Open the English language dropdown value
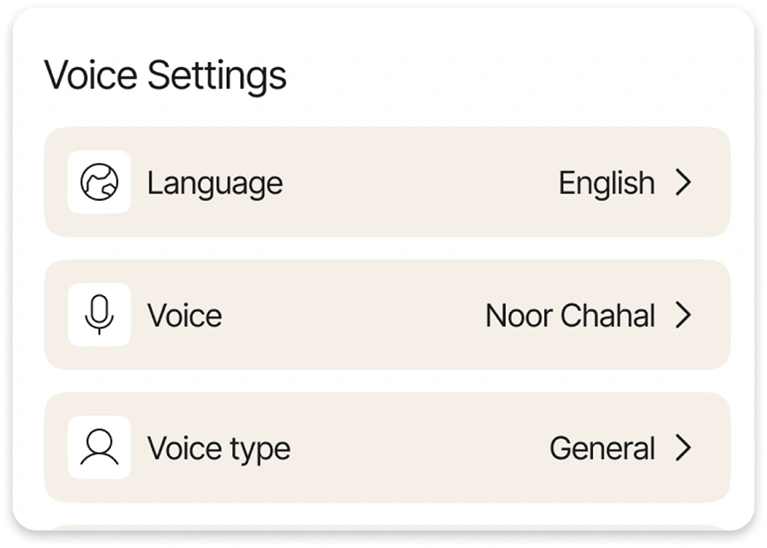The width and height of the screenshot is (767, 548). tap(606, 183)
